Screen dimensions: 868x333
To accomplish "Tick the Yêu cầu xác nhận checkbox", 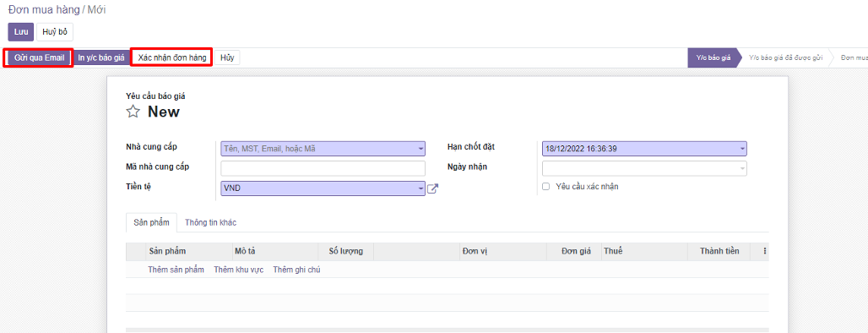I will click(x=545, y=187).
